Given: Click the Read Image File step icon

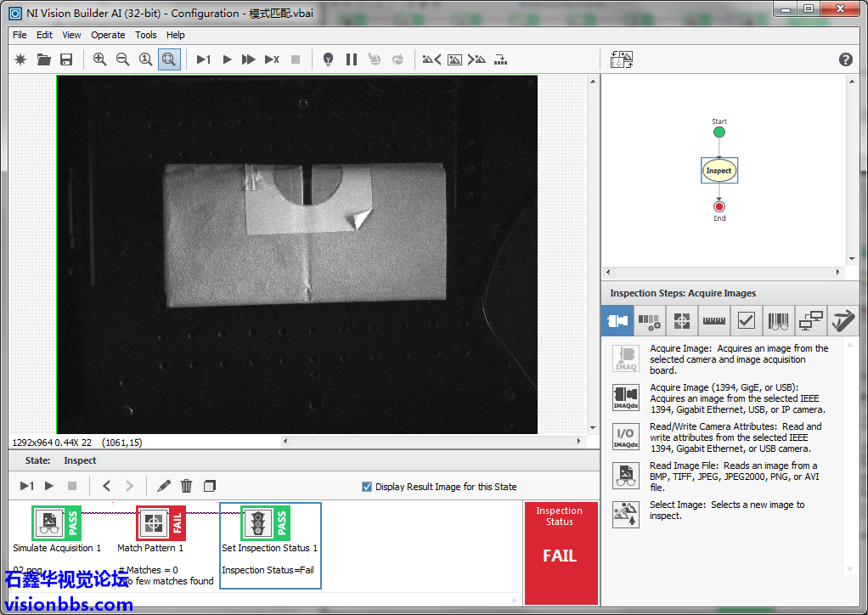Looking at the screenshot, I should [x=626, y=476].
